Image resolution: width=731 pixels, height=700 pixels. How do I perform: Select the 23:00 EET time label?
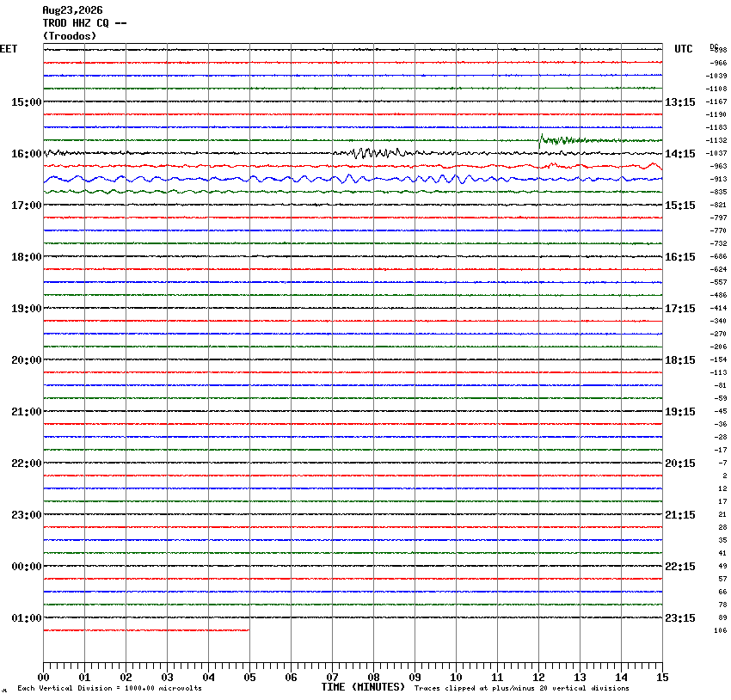(27, 515)
